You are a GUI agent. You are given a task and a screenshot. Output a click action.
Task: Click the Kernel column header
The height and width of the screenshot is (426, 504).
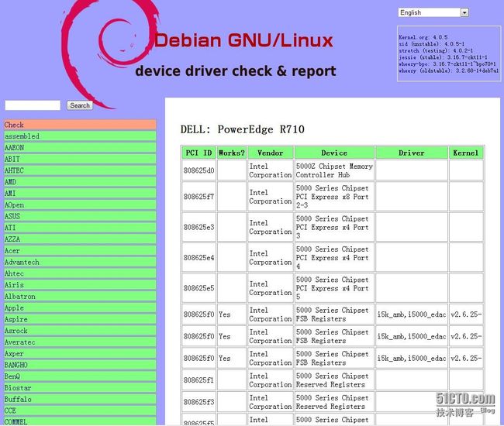click(x=466, y=153)
